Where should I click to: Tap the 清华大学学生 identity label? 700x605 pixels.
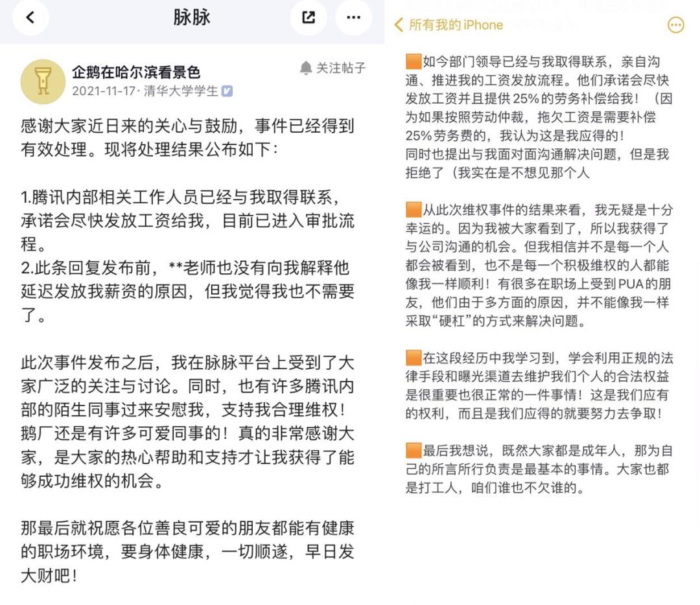click(x=181, y=91)
